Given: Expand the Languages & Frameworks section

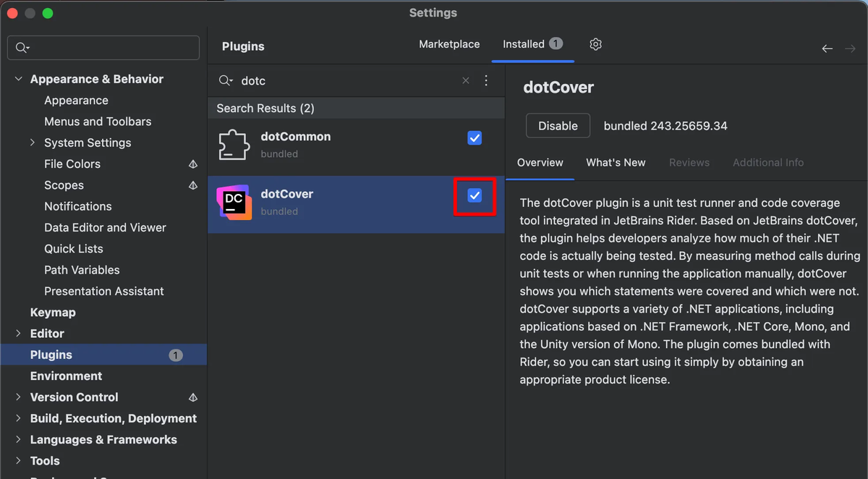Looking at the screenshot, I should coord(19,439).
